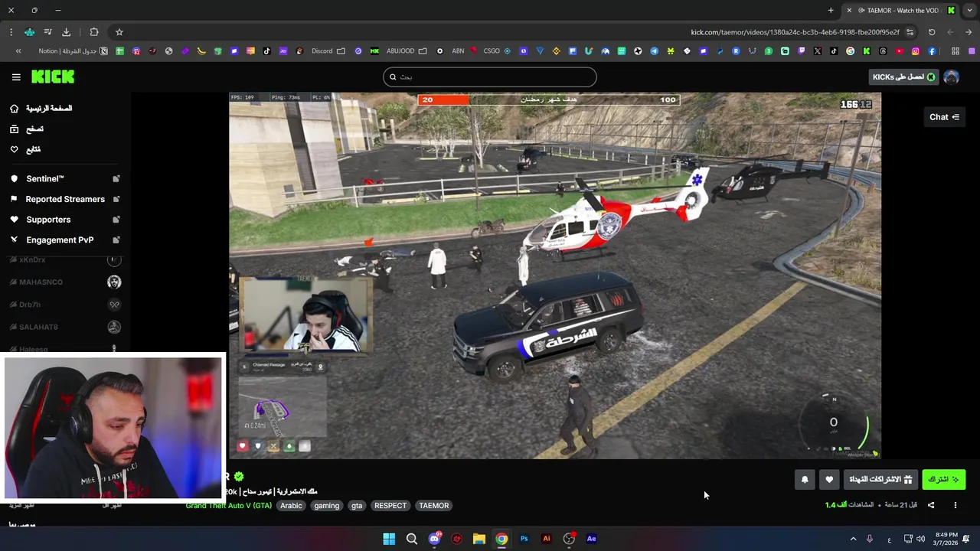Click the Arabic tag
The width and height of the screenshot is (980, 551).
coord(291,506)
